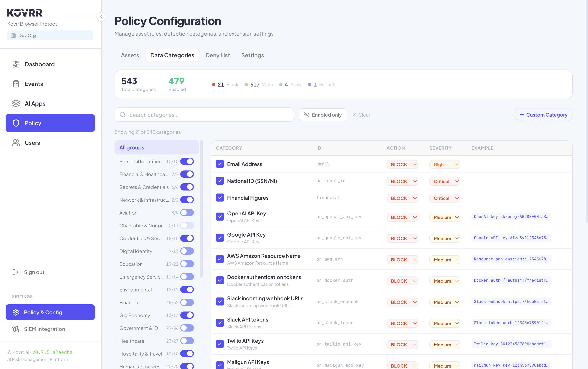Clear the category filters

click(361, 115)
